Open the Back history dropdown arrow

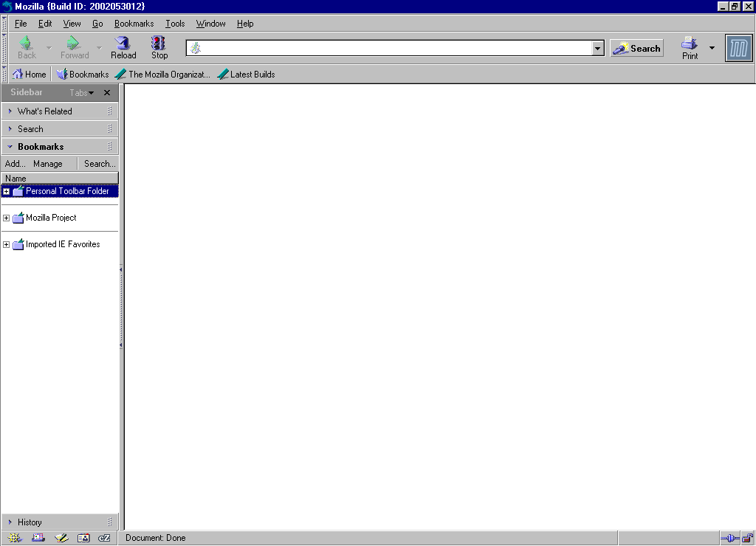pyautogui.click(x=49, y=48)
